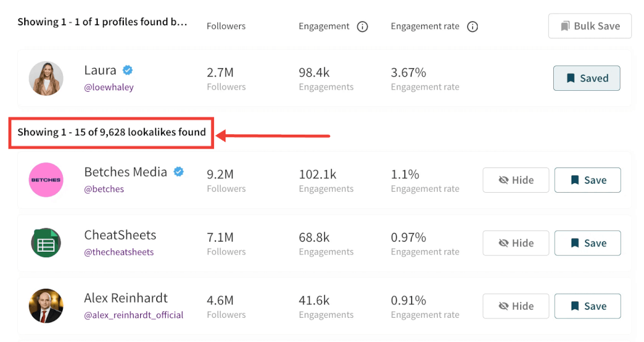Open Betches Media pink logo thumbnail

click(46, 180)
